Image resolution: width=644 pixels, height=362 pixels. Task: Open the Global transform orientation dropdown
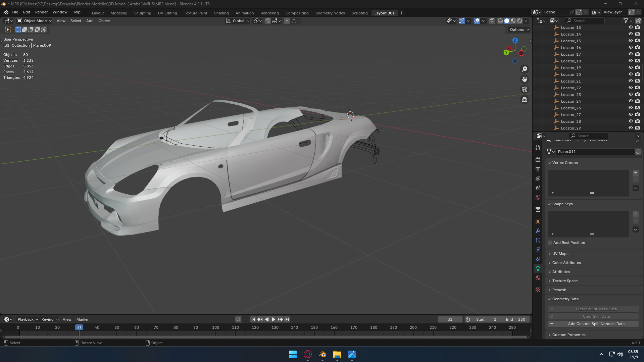tap(238, 21)
